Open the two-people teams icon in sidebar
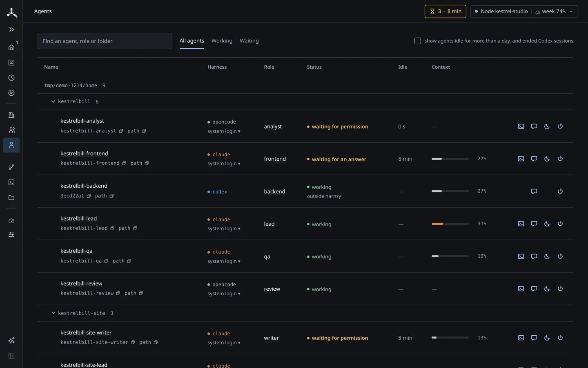The image size is (588, 368). 11,130
